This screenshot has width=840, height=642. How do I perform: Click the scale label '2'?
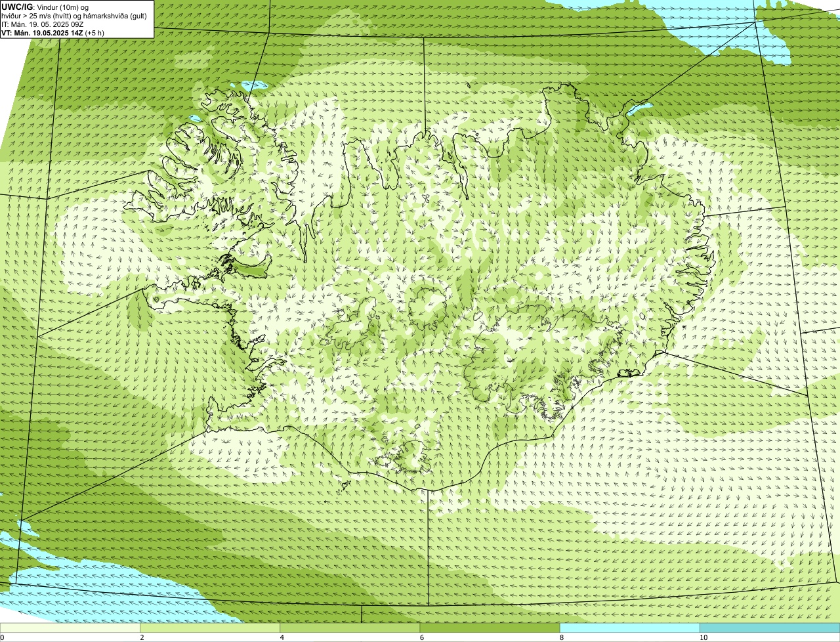pos(142,637)
